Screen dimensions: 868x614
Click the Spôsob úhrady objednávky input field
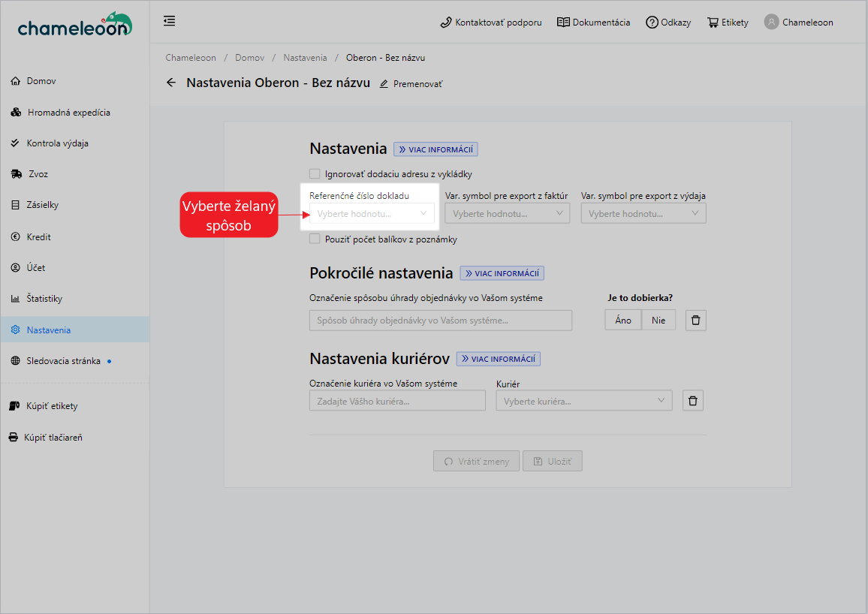pos(440,321)
